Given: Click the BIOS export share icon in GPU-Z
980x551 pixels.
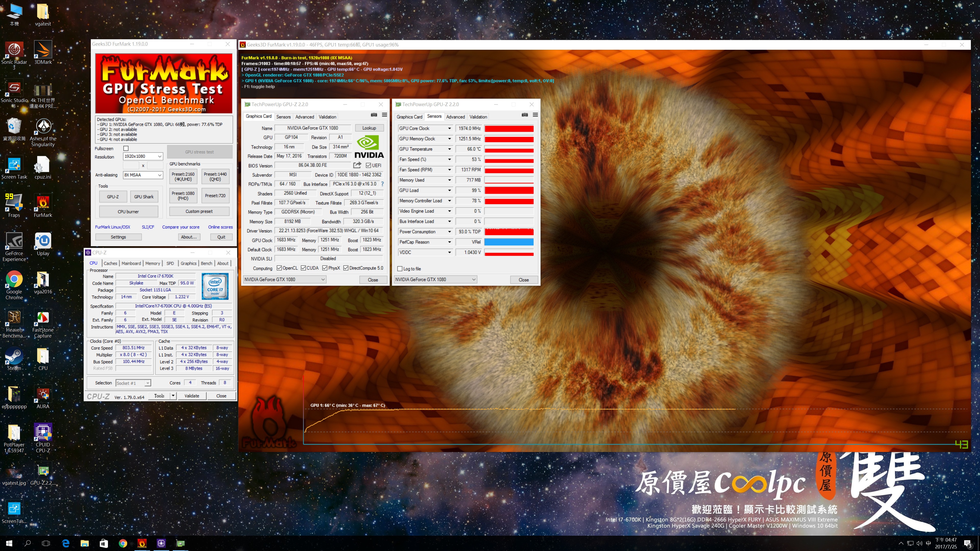Looking at the screenshot, I should pyautogui.click(x=357, y=165).
